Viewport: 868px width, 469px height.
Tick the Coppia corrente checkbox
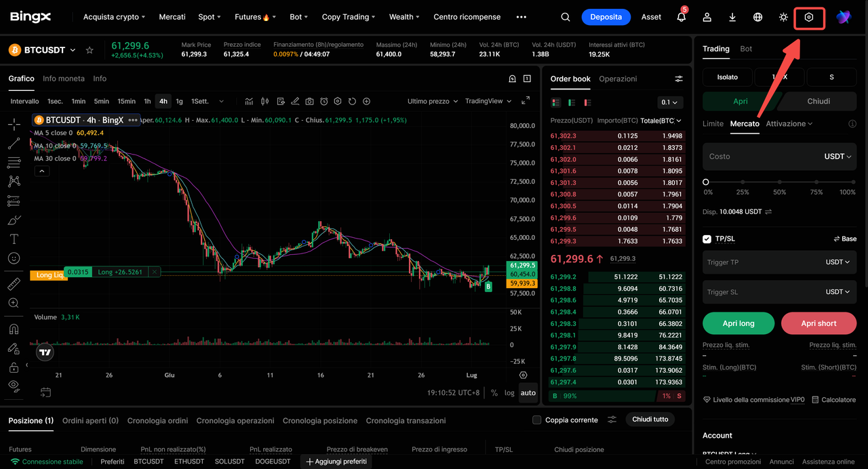[x=537, y=420]
